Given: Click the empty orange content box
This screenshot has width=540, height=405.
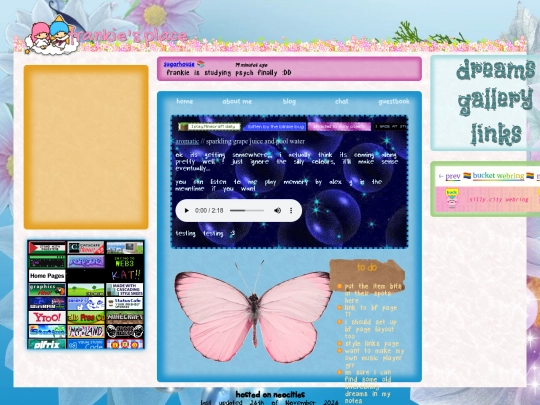Looking at the screenshot, I should click(x=86, y=147).
